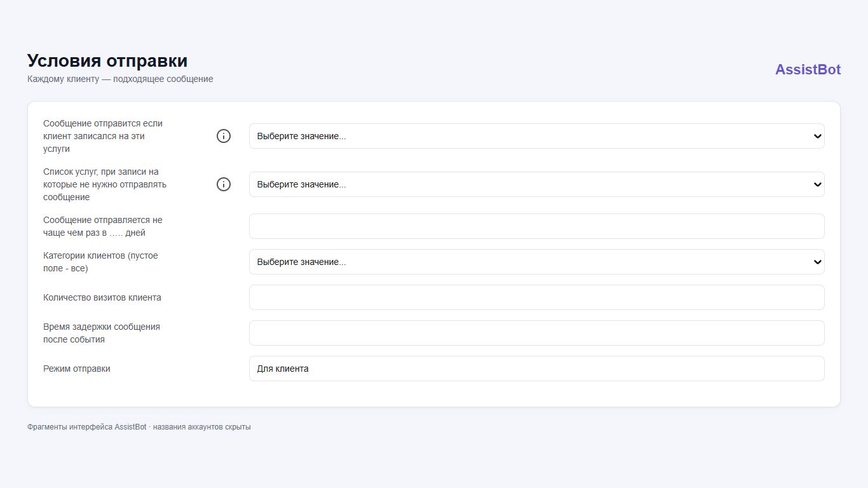Focus the message delay time field
Viewport: 868px width, 488px height.
click(537, 333)
